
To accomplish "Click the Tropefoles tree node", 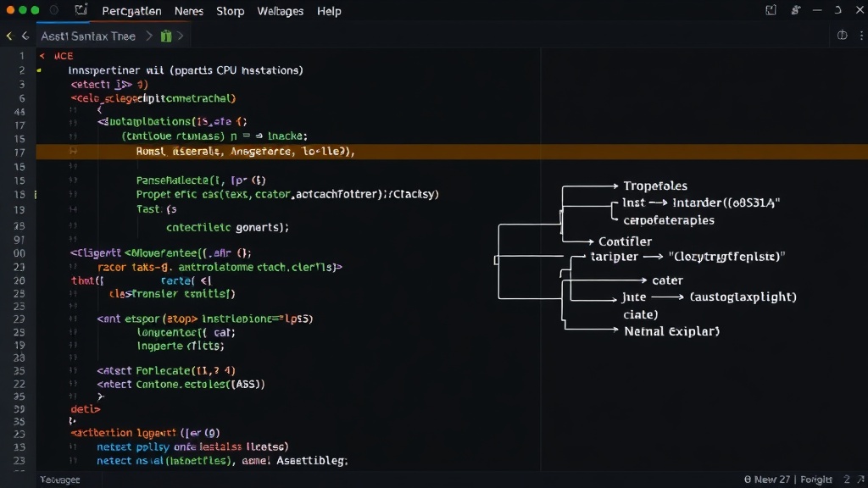I will click(x=655, y=186).
